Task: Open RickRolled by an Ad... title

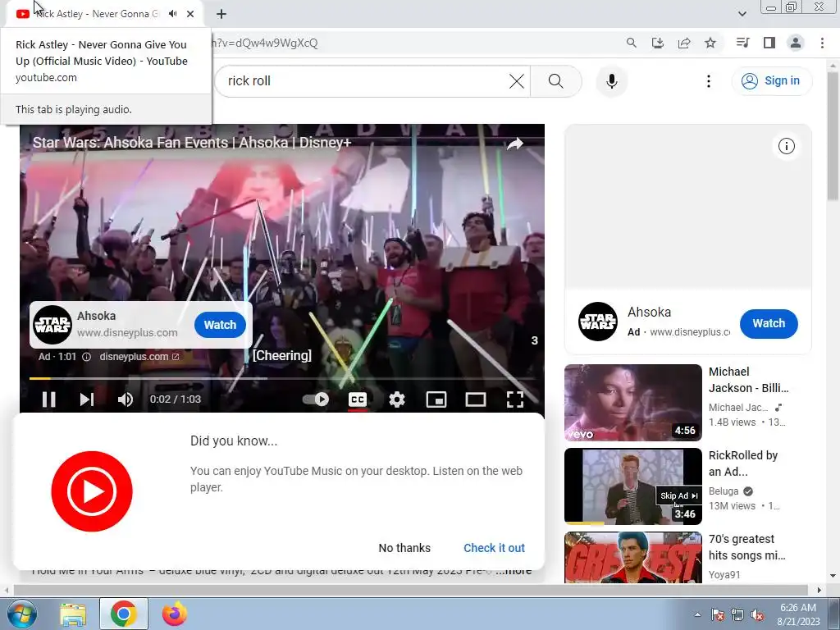Action: click(743, 463)
